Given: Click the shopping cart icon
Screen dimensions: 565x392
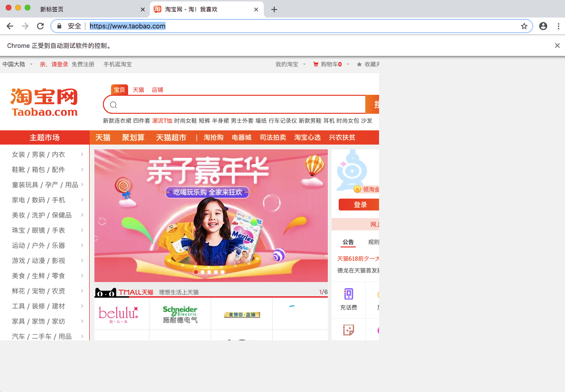Looking at the screenshot, I should point(316,64).
